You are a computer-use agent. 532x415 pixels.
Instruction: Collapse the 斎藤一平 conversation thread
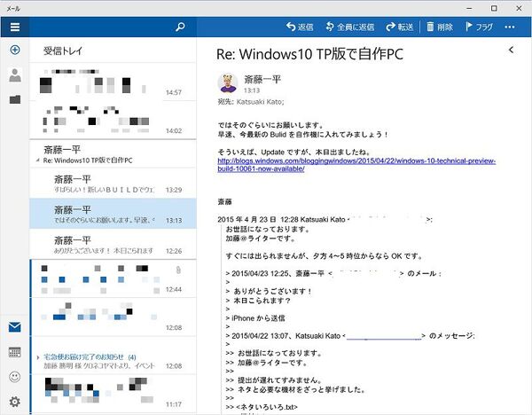pos(37,161)
